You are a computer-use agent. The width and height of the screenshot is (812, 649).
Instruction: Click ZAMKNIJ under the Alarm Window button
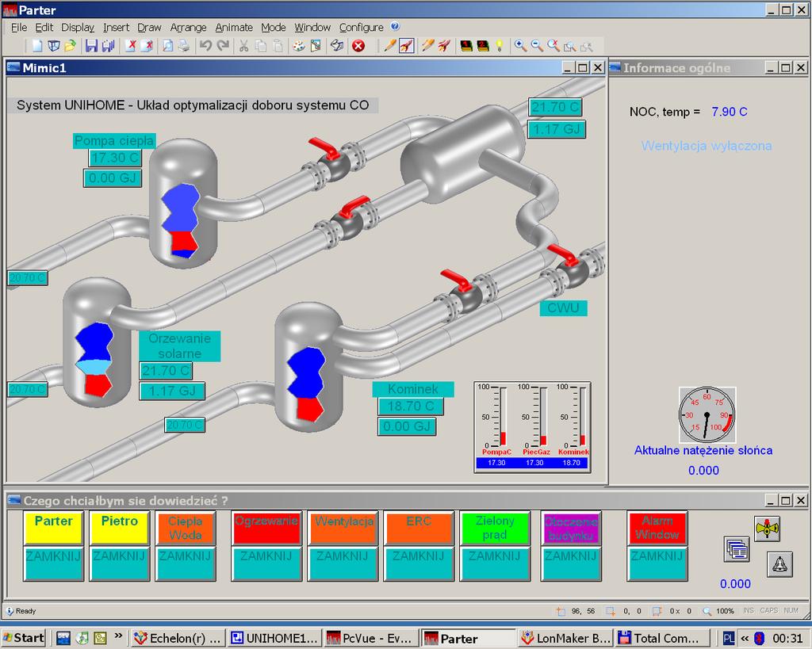tap(657, 563)
